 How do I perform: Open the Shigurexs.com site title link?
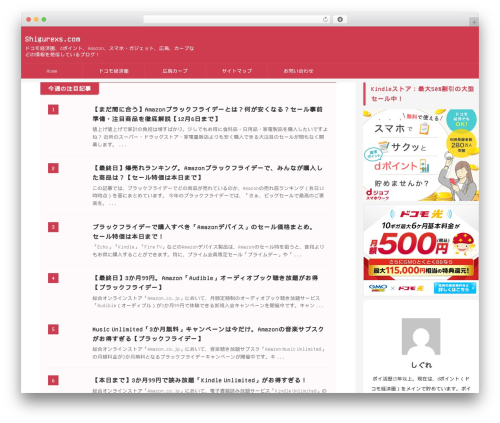tap(52, 39)
